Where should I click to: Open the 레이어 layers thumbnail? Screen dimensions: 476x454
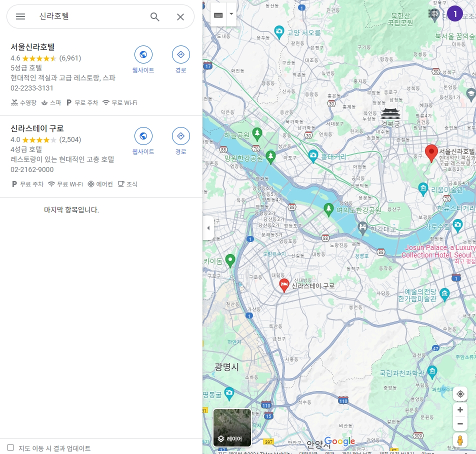232,427
